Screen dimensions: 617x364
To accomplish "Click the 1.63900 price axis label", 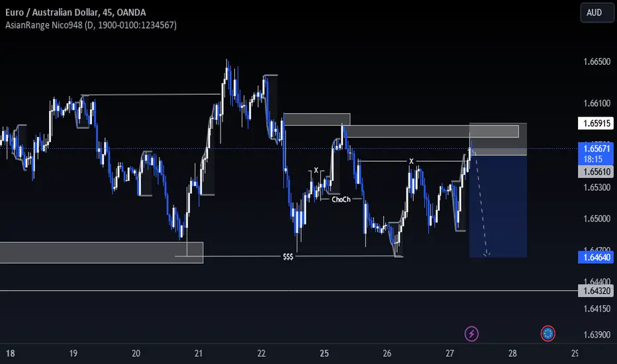I will (597, 334).
